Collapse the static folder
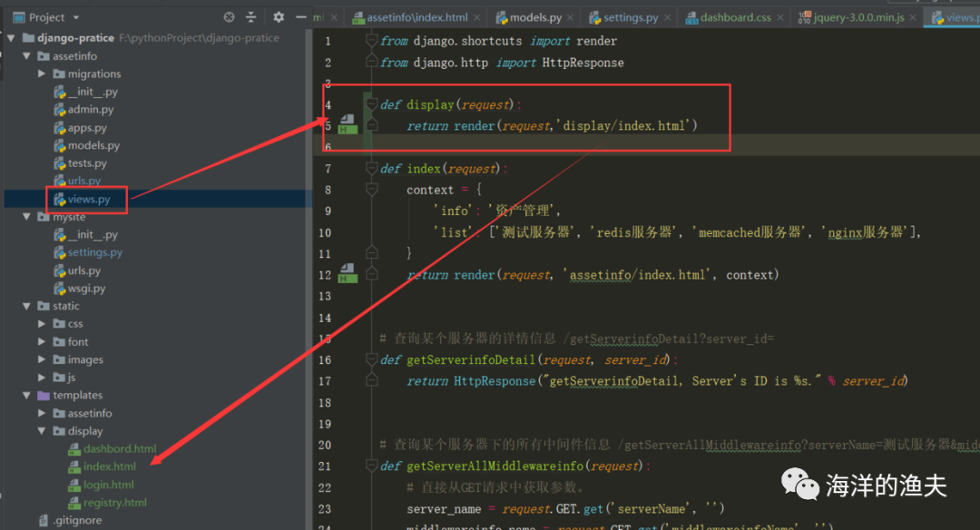 coord(26,306)
